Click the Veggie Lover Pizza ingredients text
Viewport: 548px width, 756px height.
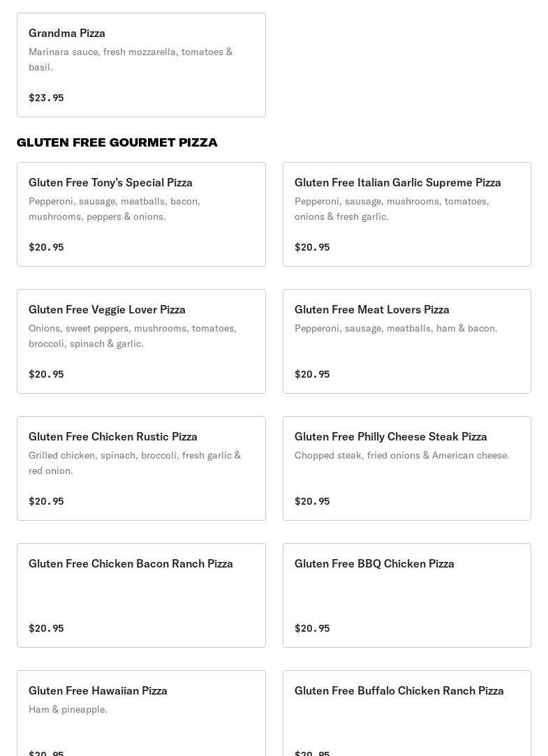(x=133, y=336)
